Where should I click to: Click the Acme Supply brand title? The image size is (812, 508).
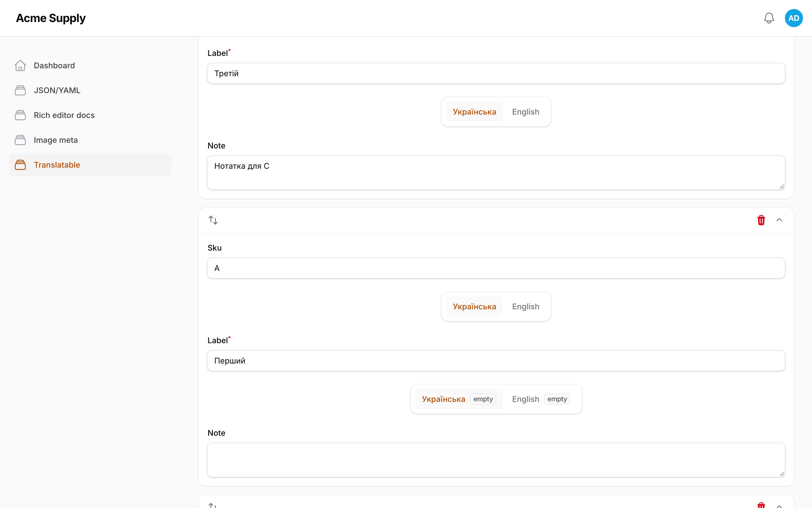pos(51,18)
